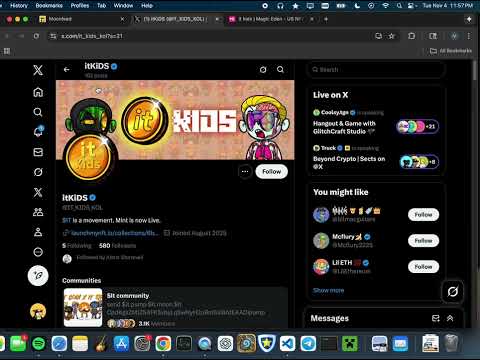Image resolution: width=480 pixels, height=360 pixels.
Task: Open Wi-Fi status in the menu bar
Action: [385, 5]
